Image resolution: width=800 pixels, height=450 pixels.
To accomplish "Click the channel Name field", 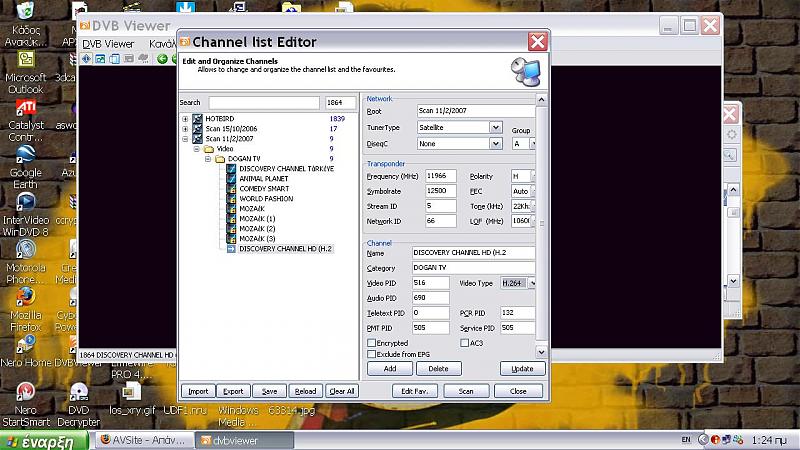I will coord(473,253).
